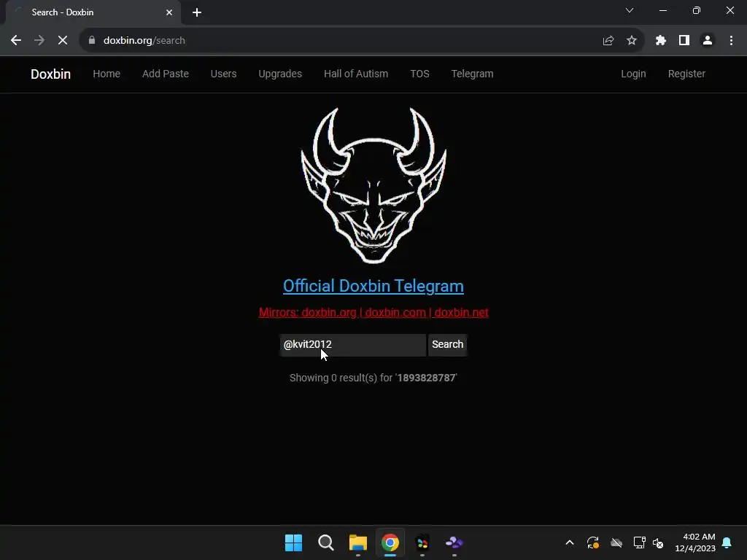Minimize the Chrome window
This screenshot has height=560, width=747.
662,10
